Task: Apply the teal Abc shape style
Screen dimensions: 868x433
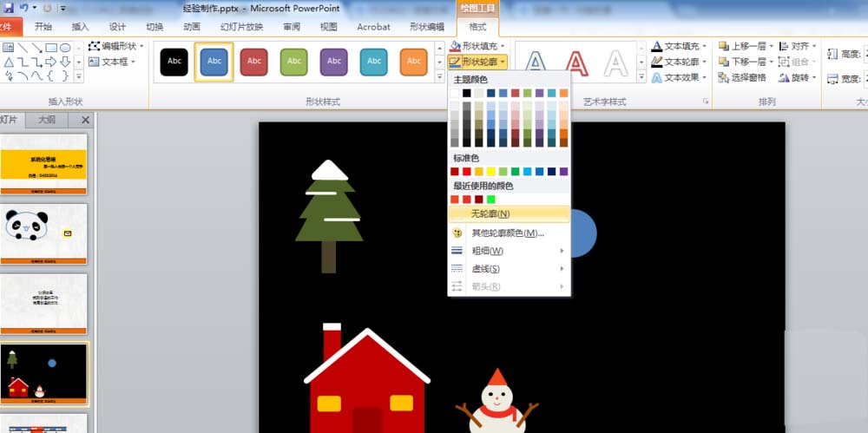Action: click(373, 62)
